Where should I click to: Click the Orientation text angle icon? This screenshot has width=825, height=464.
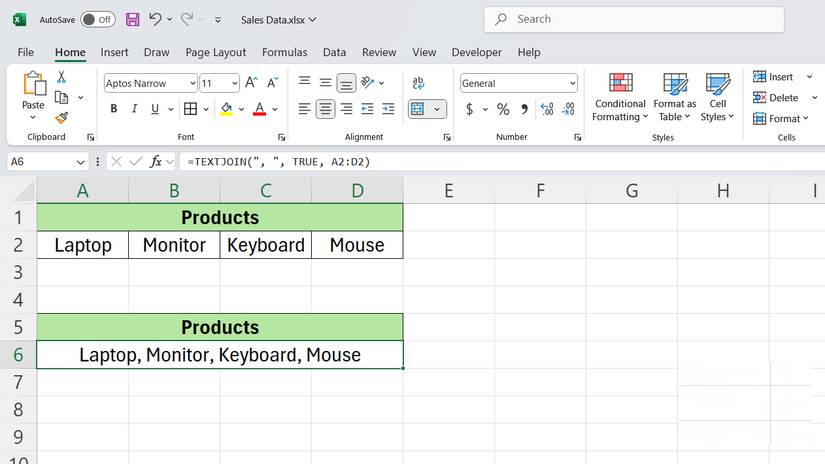368,83
